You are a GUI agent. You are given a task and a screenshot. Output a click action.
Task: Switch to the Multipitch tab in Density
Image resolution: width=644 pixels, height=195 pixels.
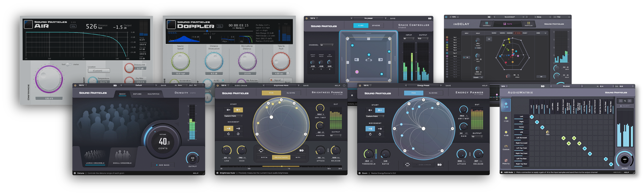point(153,94)
